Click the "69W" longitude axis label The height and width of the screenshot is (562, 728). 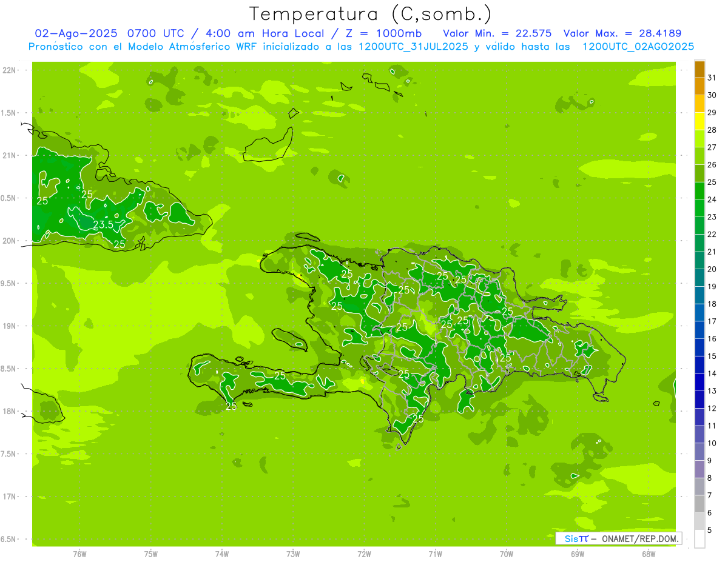pos(578,554)
